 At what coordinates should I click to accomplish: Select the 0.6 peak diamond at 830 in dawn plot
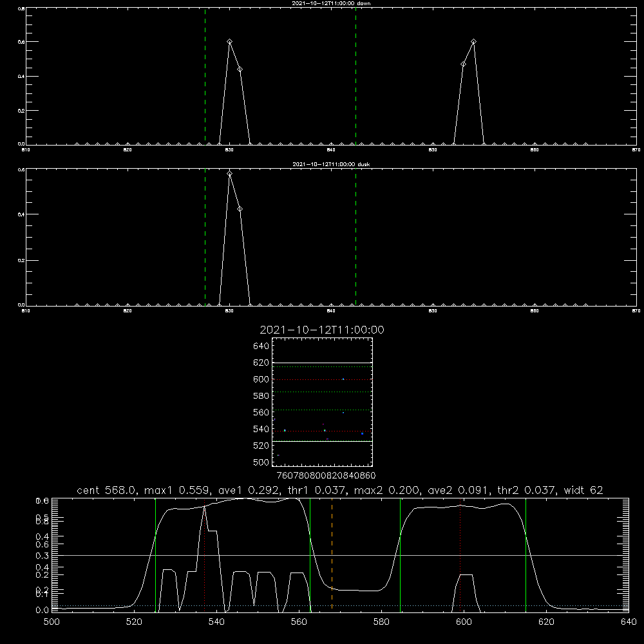coord(230,41)
